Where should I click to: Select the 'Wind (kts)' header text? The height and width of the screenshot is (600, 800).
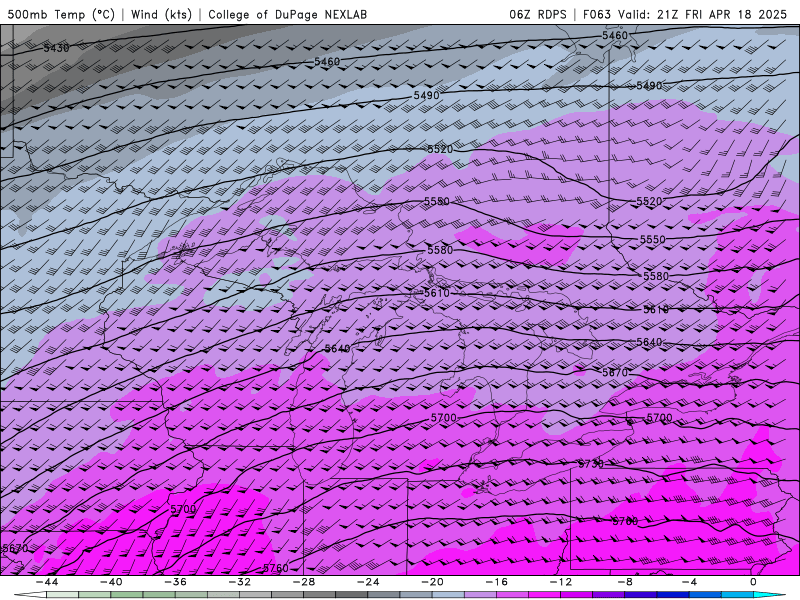click(x=161, y=14)
